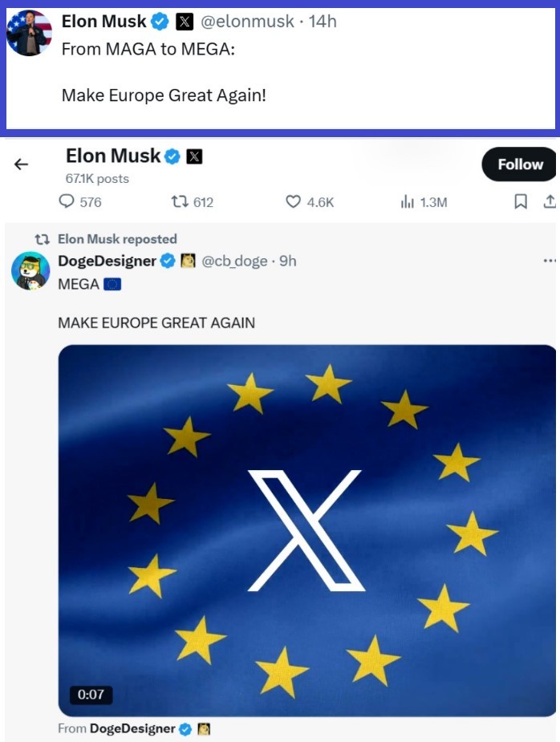Bookmark this post
560x742 pixels.
coord(521,202)
